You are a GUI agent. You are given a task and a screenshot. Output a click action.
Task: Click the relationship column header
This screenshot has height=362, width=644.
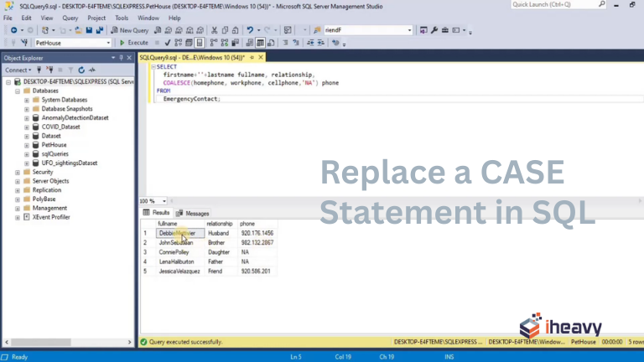[220, 224]
